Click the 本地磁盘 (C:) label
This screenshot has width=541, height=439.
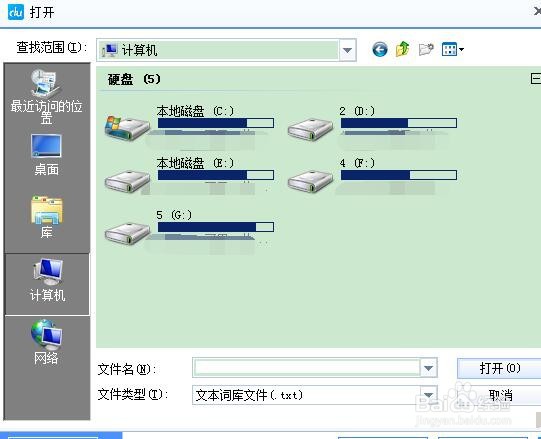coord(195,111)
